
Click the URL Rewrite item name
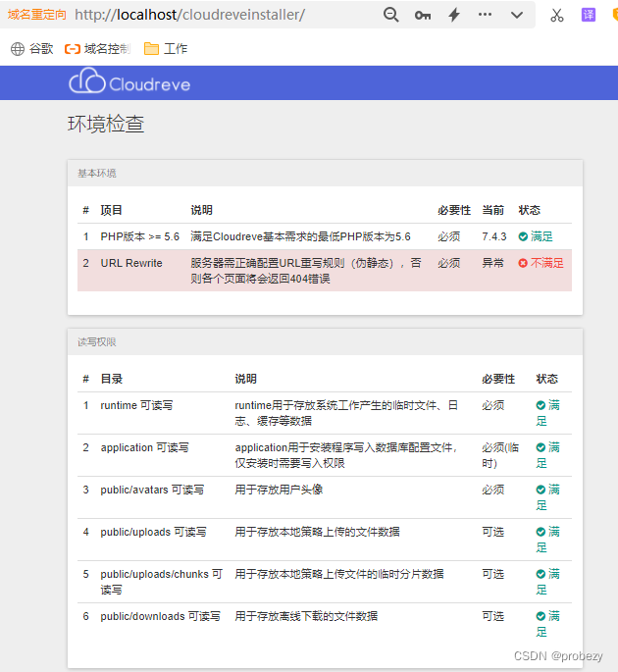[131, 263]
